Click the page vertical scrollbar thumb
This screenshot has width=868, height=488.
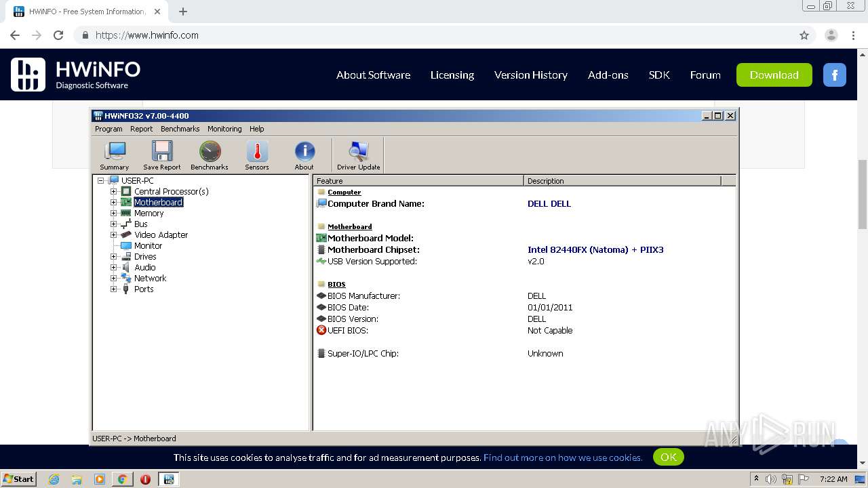point(863,195)
